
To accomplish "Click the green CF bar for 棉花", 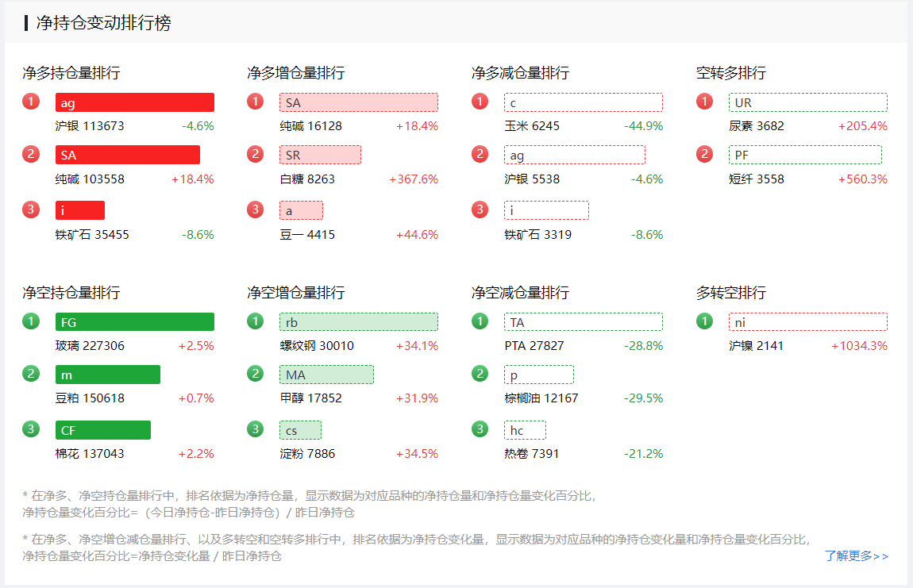I will coord(102,430).
